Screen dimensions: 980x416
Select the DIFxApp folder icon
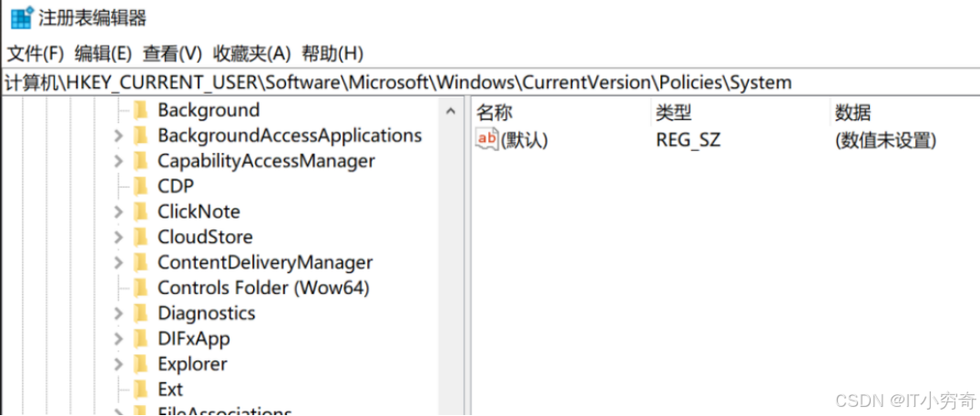click(141, 339)
